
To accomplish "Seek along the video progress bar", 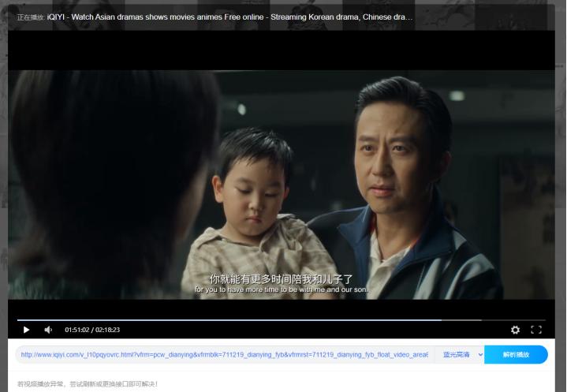I will (282, 320).
